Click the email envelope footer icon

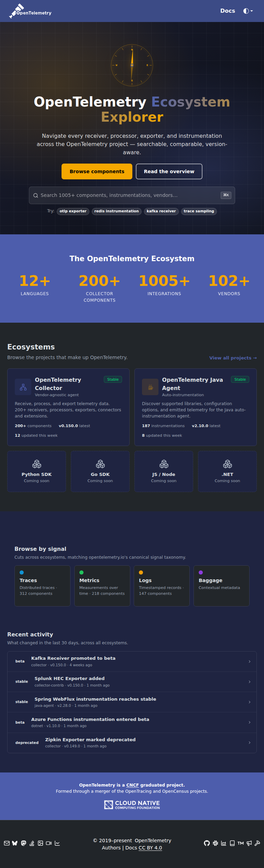(7, 843)
